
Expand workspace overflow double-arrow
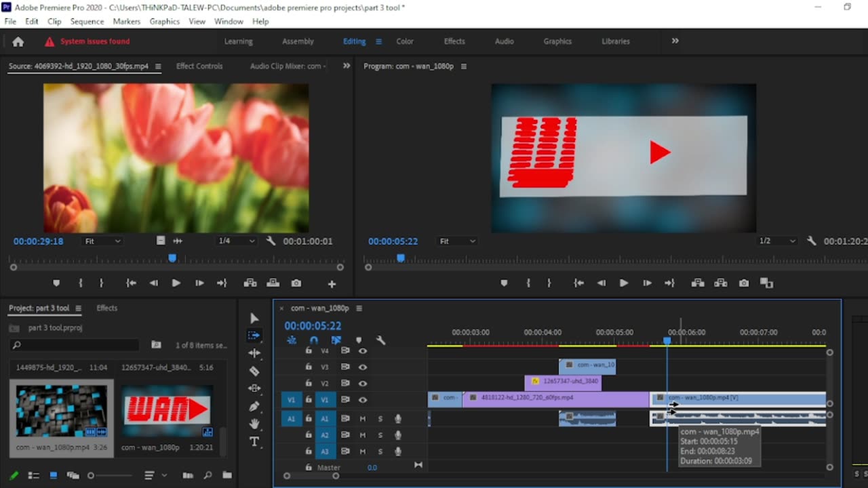click(x=675, y=41)
